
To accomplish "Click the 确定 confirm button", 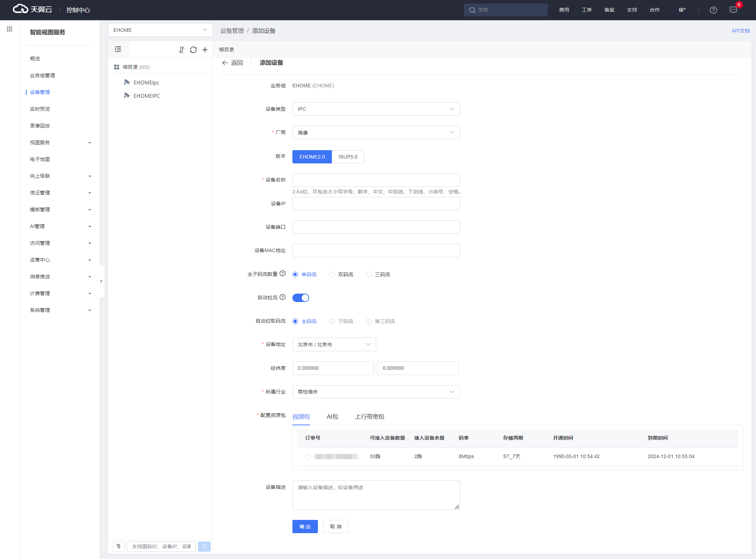I will pyautogui.click(x=305, y=527).
